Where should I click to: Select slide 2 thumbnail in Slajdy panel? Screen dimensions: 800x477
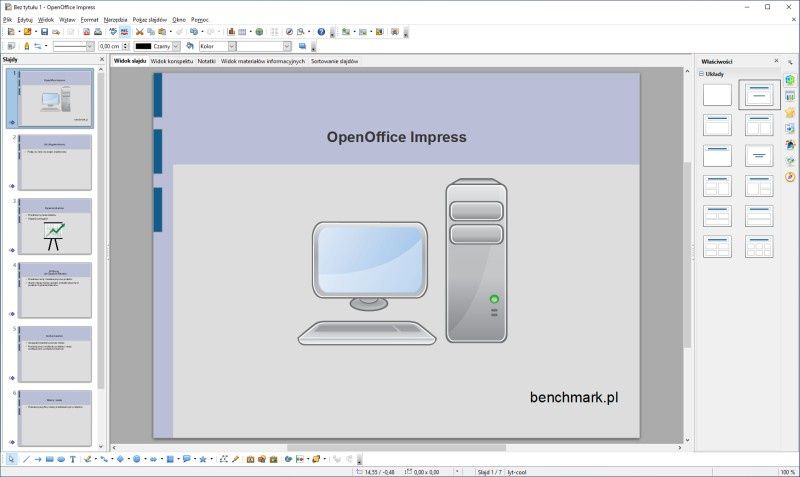click(55, 162)
